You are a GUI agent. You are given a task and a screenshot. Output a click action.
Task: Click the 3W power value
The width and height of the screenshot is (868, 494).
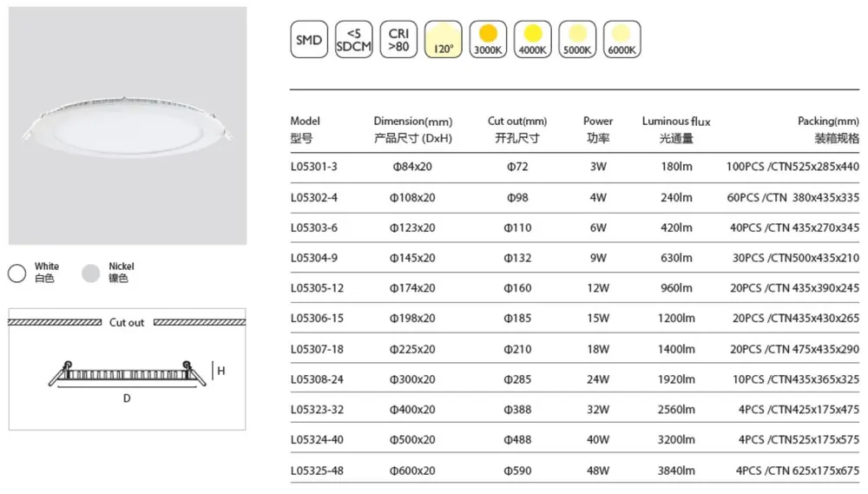tap(598, 167)
